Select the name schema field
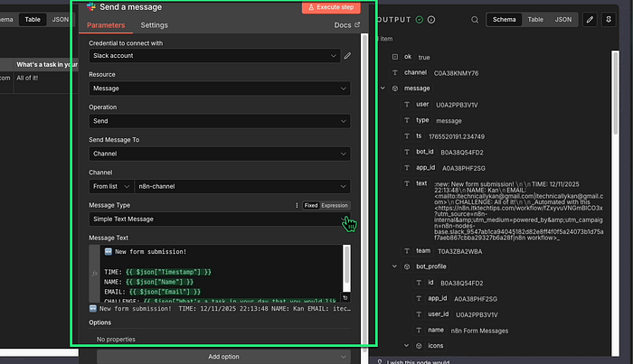 pos(436,330)
